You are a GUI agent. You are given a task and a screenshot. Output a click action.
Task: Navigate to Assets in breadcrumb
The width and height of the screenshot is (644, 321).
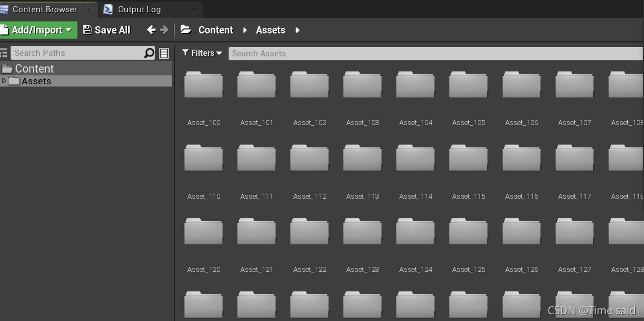[x=270, y=30]
